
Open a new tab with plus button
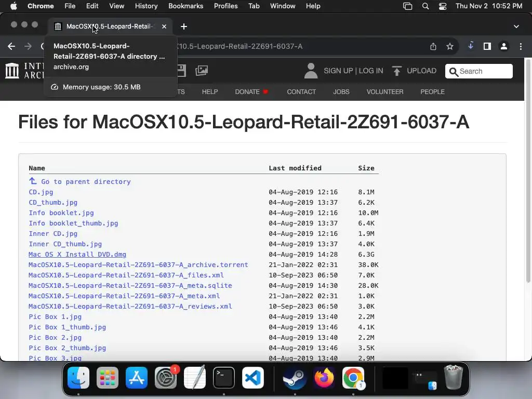(184, 26)
